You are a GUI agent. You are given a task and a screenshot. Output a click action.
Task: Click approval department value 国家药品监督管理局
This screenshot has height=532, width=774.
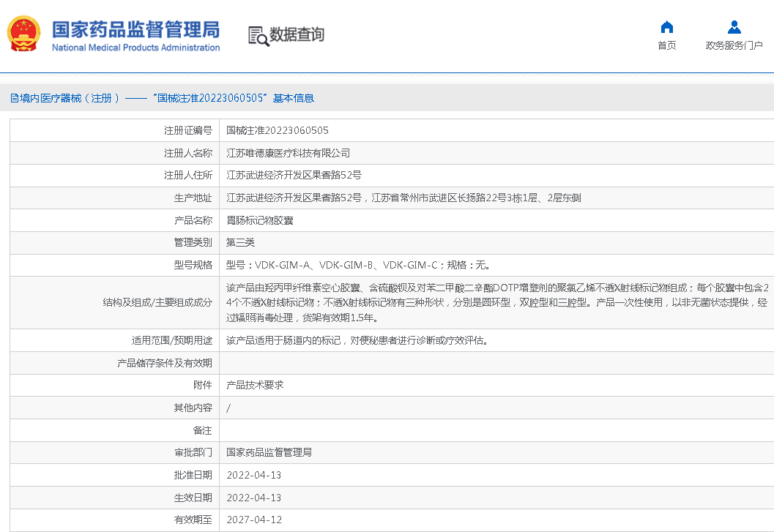click(269, 452)
